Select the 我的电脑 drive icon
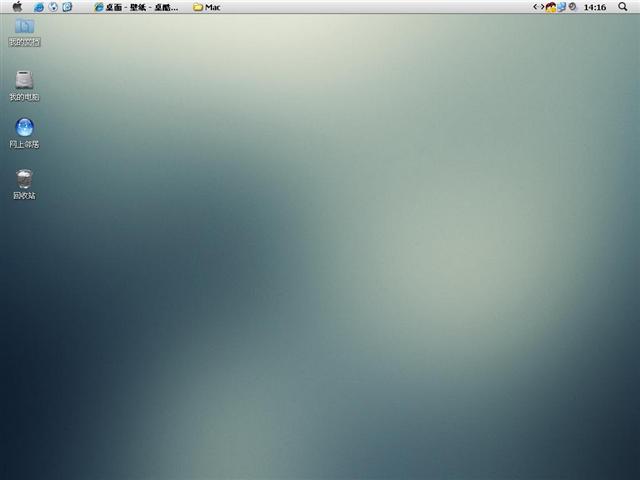640x480 pixels. 24,79
